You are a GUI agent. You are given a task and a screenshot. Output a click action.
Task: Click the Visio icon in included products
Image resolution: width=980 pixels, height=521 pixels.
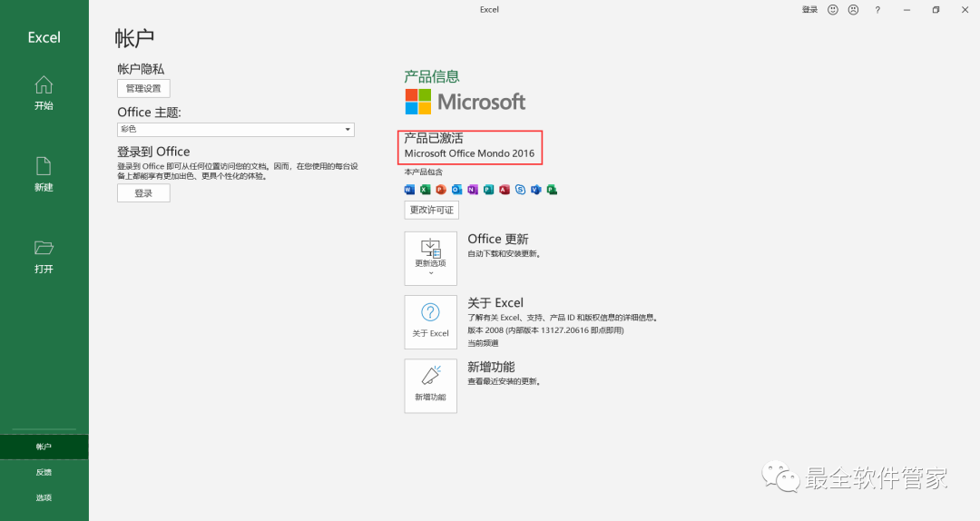tap(535, 190)
